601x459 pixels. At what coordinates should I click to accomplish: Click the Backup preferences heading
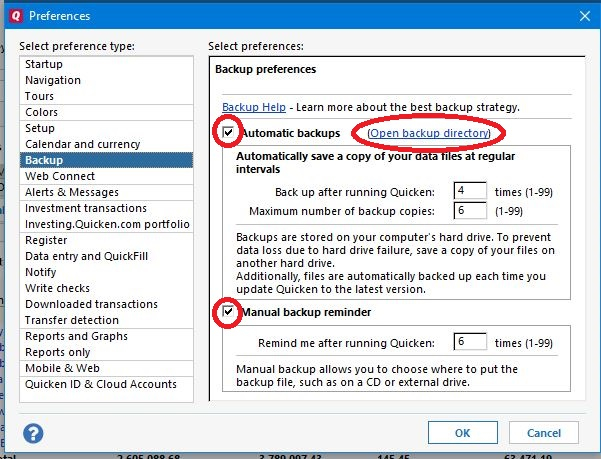(x=265, y=69)
